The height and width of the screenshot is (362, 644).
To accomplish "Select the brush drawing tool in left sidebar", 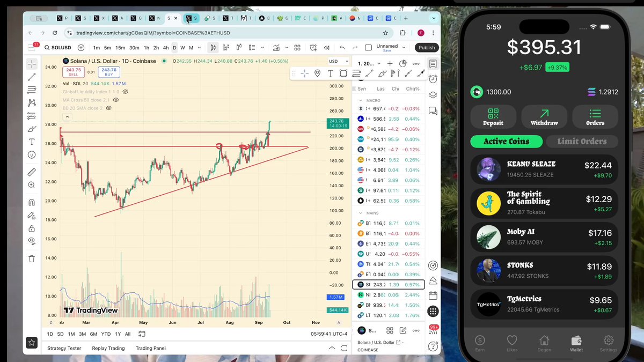I will [32, 129].
